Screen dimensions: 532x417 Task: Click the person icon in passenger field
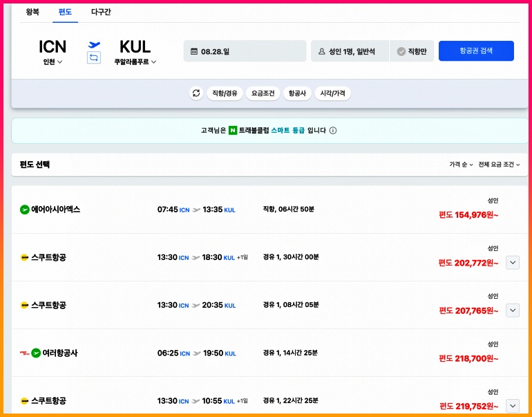[x=322, y=52]
